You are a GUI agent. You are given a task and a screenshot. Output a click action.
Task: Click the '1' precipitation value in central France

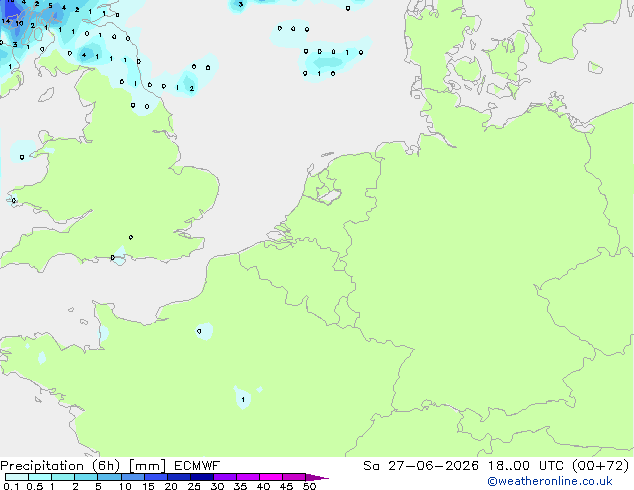point(243,399)
